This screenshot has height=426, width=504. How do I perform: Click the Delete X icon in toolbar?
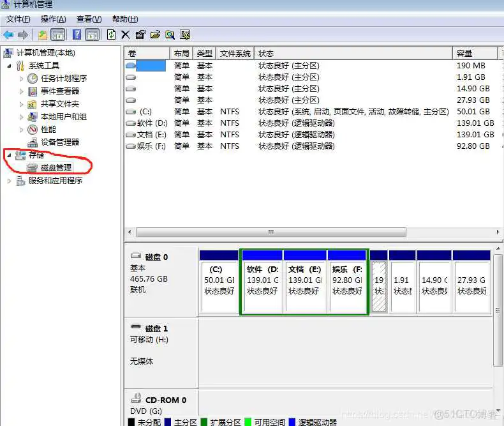click(125, 34)
